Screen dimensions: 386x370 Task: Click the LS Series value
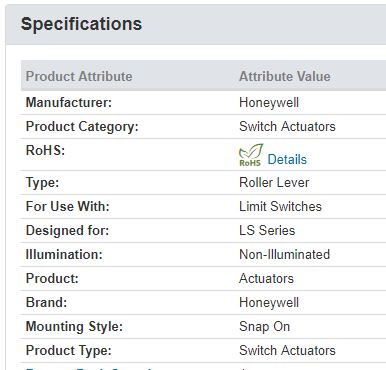(x=267, y=230)
